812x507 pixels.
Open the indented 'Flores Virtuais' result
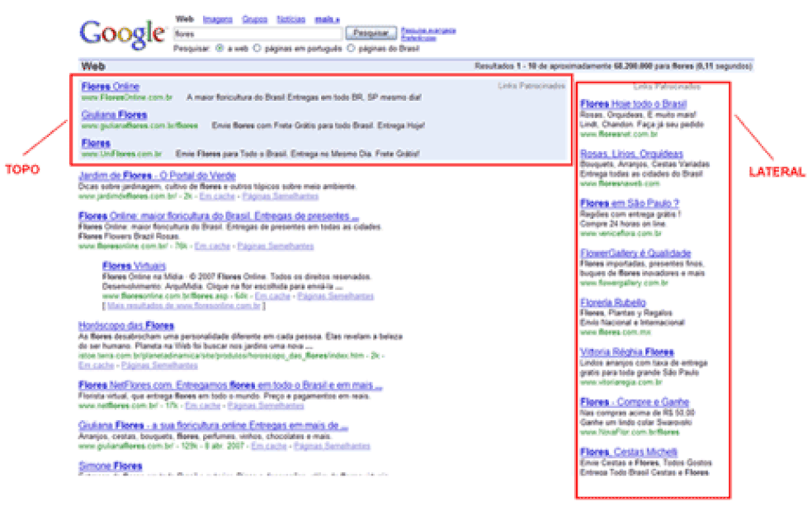135,266
